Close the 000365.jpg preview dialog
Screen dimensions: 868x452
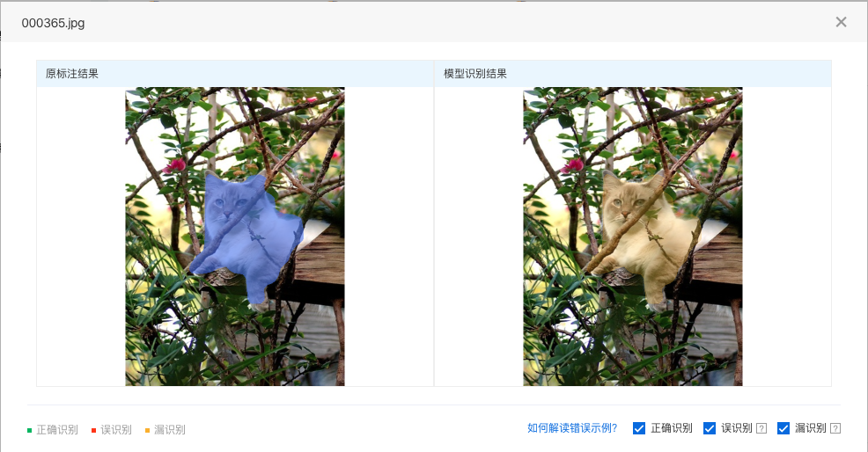click(841, 22)
